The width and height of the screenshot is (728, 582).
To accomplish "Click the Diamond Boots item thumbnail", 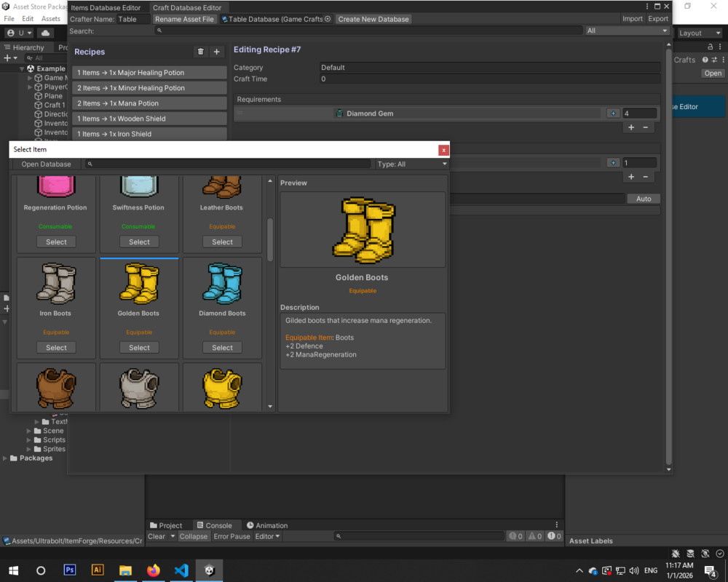I will (x=222, y=285).
